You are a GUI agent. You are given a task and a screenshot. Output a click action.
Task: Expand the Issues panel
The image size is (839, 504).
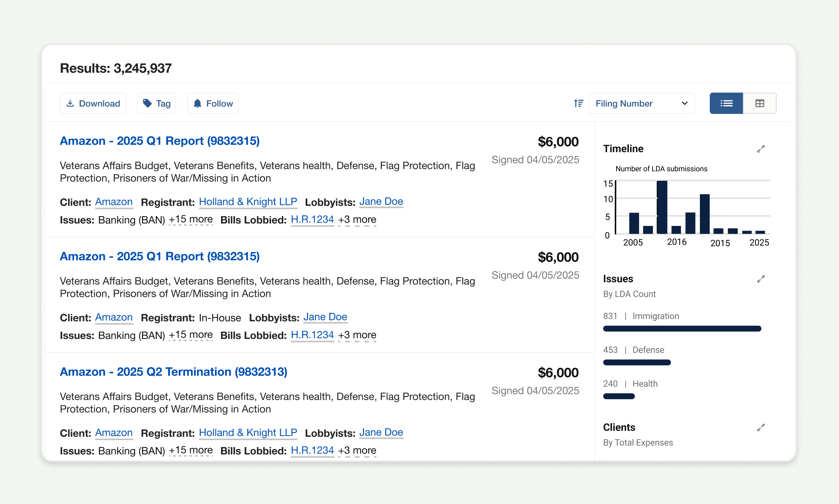[761, 279]
